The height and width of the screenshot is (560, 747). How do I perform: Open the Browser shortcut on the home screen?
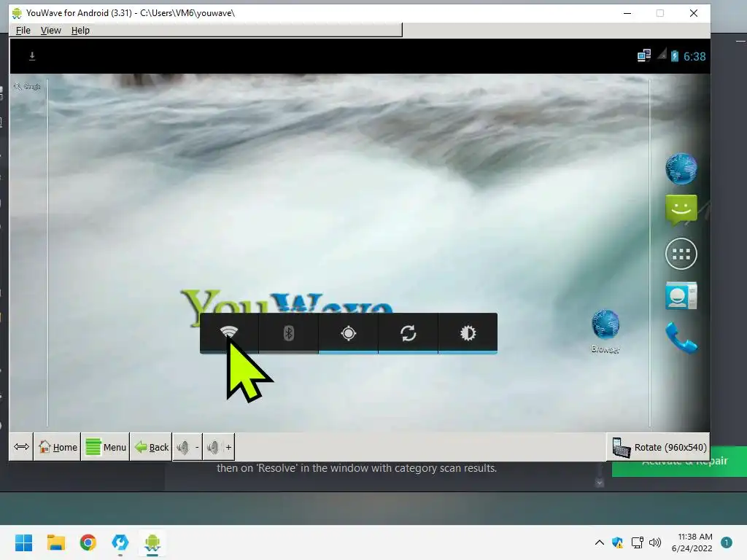click(x=605, y=331)
